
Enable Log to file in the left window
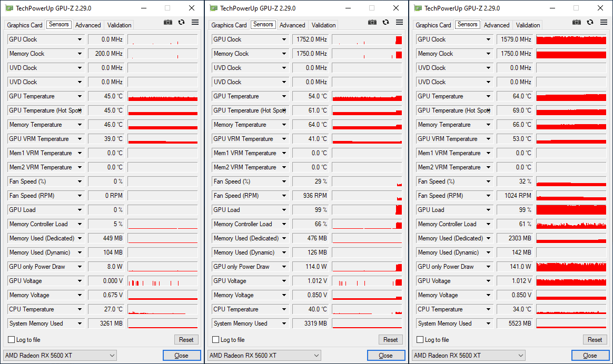12,340
